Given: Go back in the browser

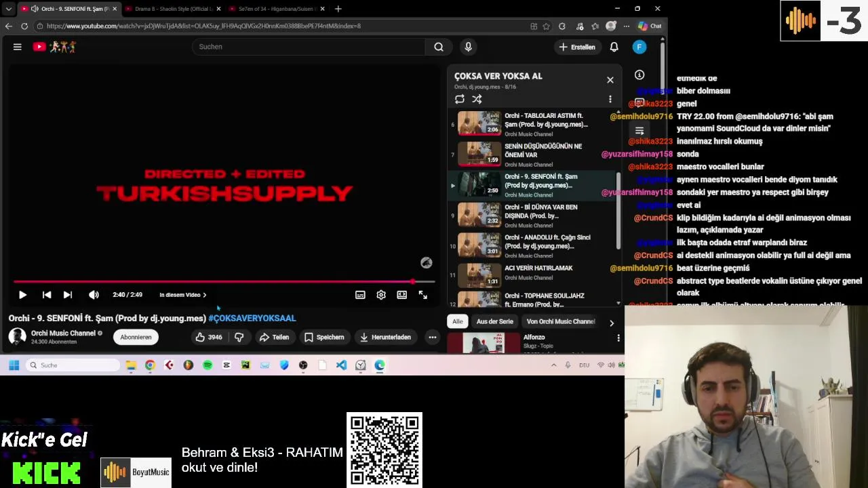Looking at the screenshot, I should [8, 26].
